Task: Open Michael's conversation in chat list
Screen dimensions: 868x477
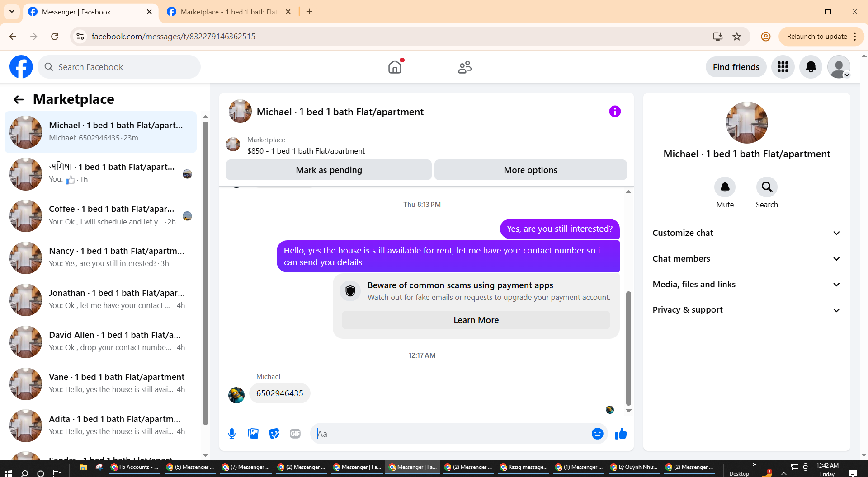Action: pyautogui.click(x=101, y=132)
